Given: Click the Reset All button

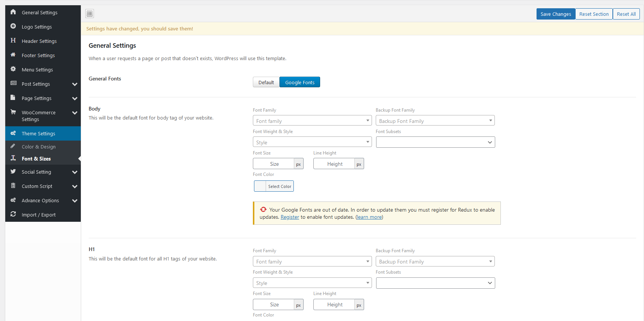Looking at the screenshot, I should point(626,14).
